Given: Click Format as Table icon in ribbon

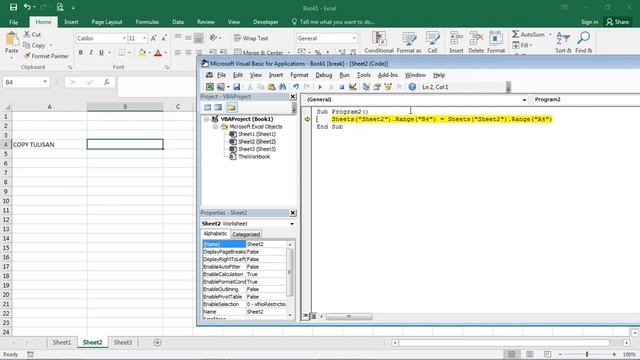Looking at the screenshot, I should tap(409, 42).
